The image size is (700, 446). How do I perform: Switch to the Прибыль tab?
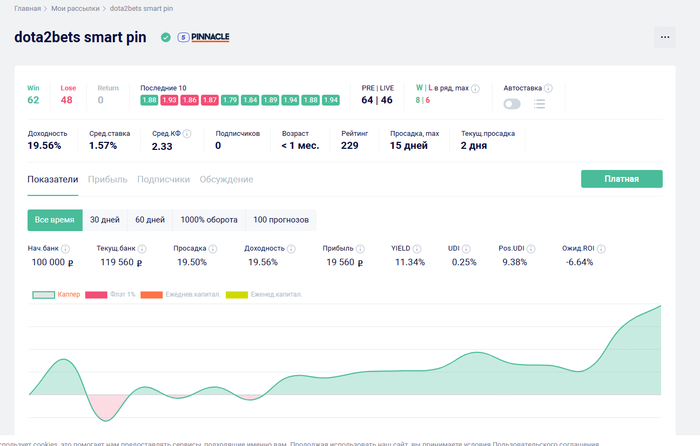[107, 179]
